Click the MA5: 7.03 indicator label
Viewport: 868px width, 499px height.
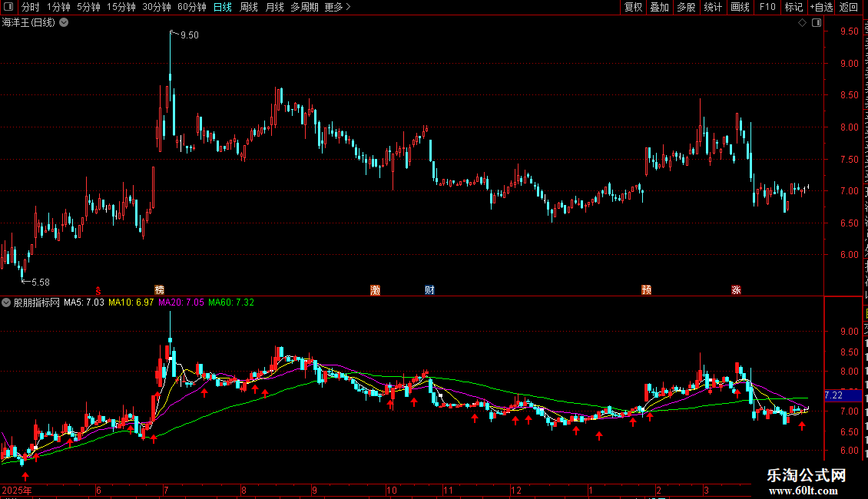coord(84,302)
